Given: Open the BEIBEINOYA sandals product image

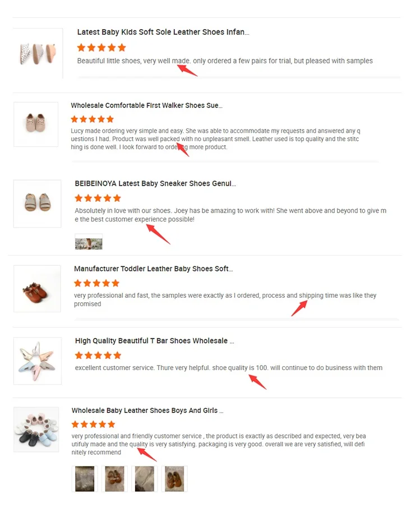Looking at the screenshot, I should click(x=37, y=204).
